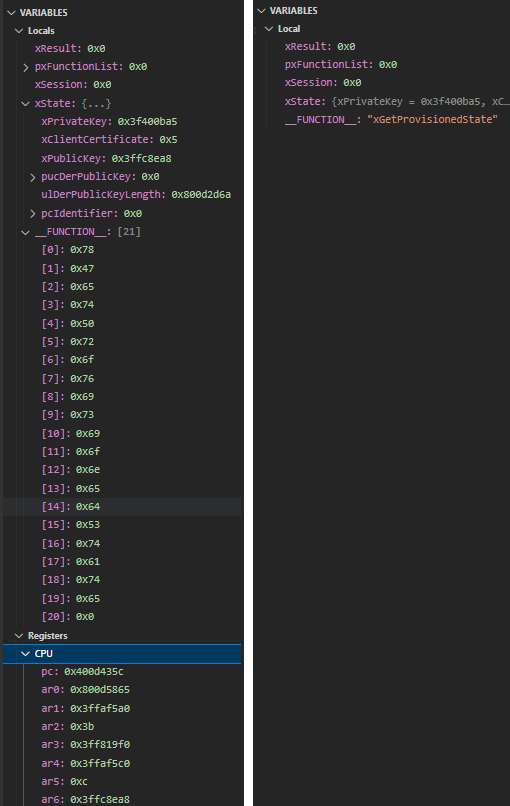Select ulDerPublicKeyLength: 0x800d2d6a row
This screenshot has height=806, width=510.
[136, 194]
